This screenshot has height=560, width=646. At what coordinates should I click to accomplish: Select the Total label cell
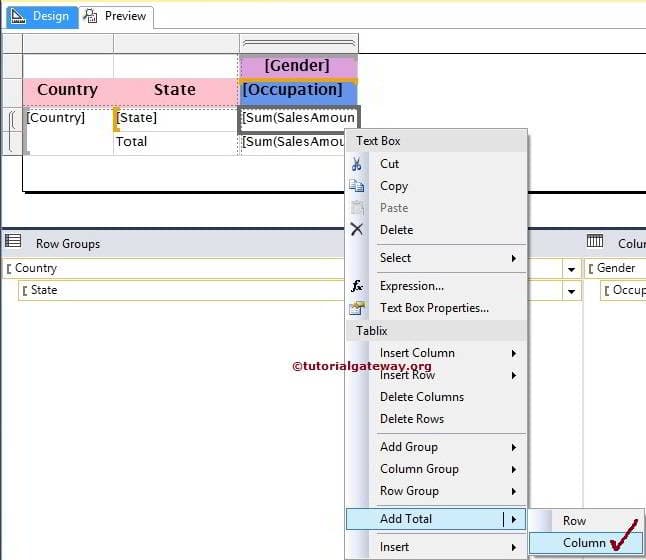(176, 143)
